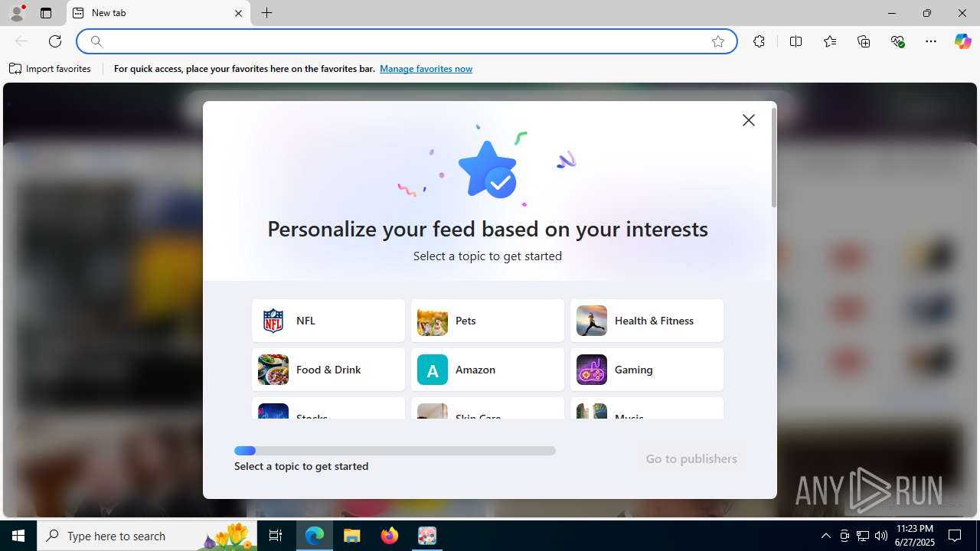
Task: Open the network status tray icon
Action: [863, 536]
